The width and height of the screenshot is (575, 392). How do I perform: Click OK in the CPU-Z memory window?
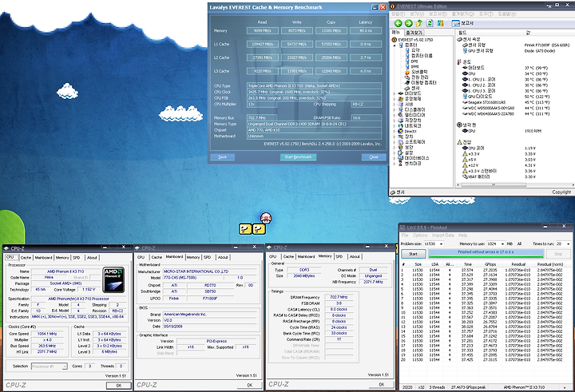(x=382, y=384)
